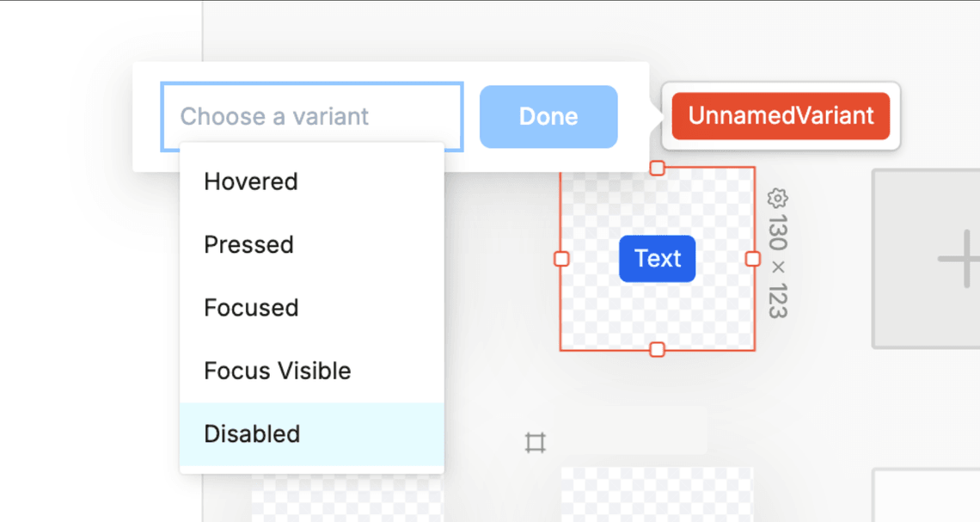Select the UnnamedVariant red label
The image size is (980, 522).
pos(781,116)
